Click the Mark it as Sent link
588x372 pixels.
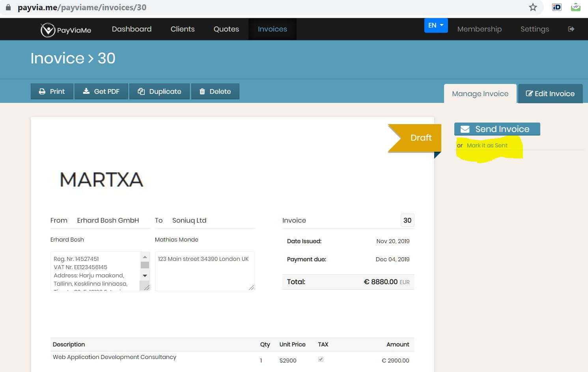(x=487, y=145)
